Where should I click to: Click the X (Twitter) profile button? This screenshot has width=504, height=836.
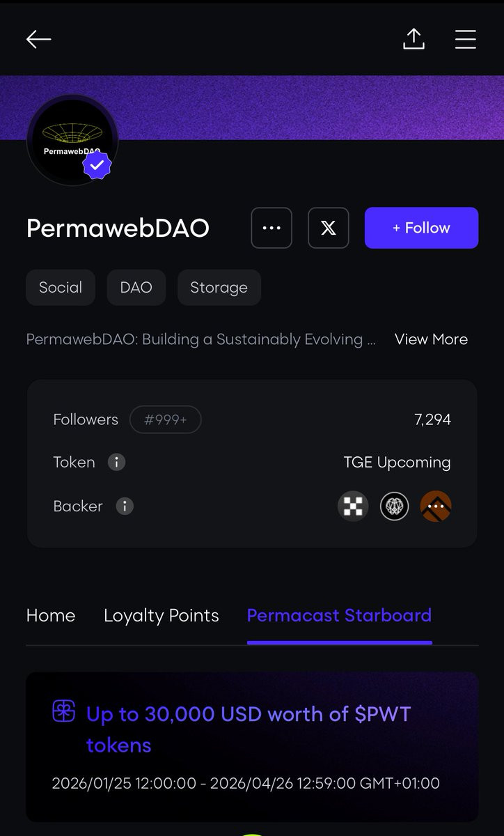pyautogui.click(x=328, y=228)
